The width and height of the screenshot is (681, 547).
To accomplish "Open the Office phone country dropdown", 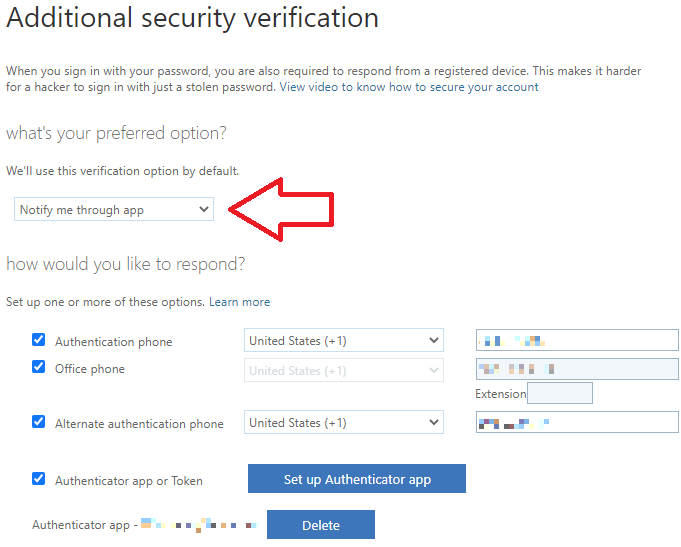I will coord(343,371).
